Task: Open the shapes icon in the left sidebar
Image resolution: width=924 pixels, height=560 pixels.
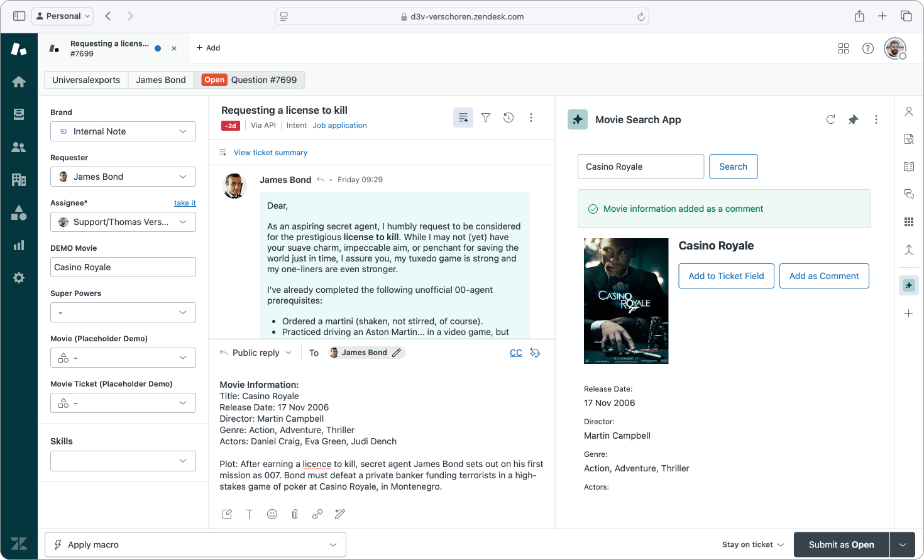Action: tap(19, 212)
